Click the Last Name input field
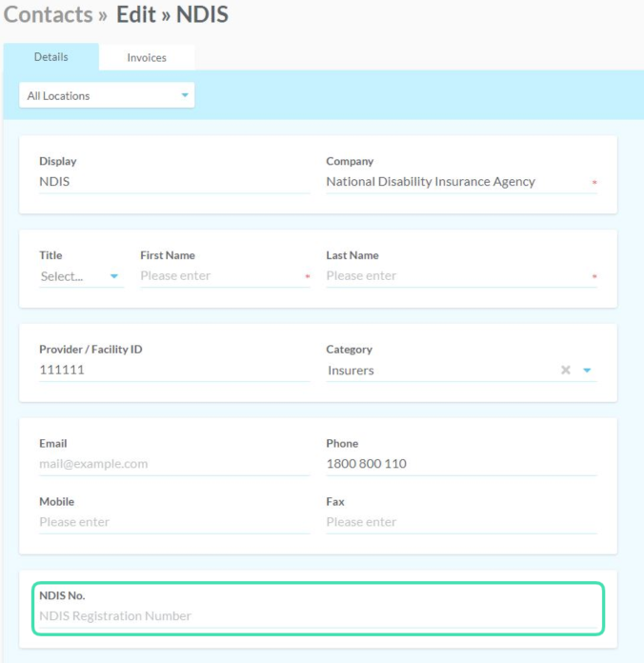Screen dimensions: 644x663 [461, 276]
